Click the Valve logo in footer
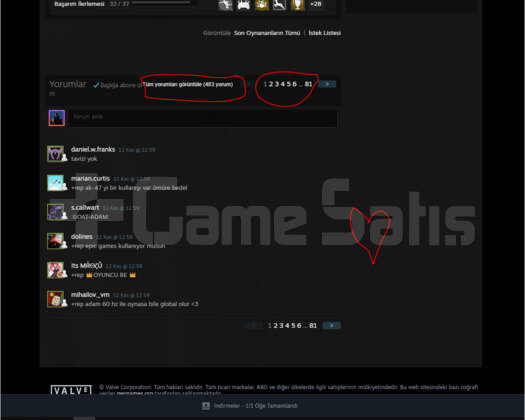The height and width of the screenshot is (420, 525). tap(71, 390)
